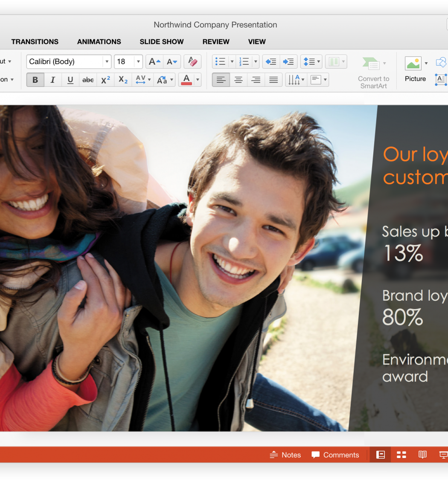Open Reading View from status bar
Screen dimensions: 448x481
422,455
